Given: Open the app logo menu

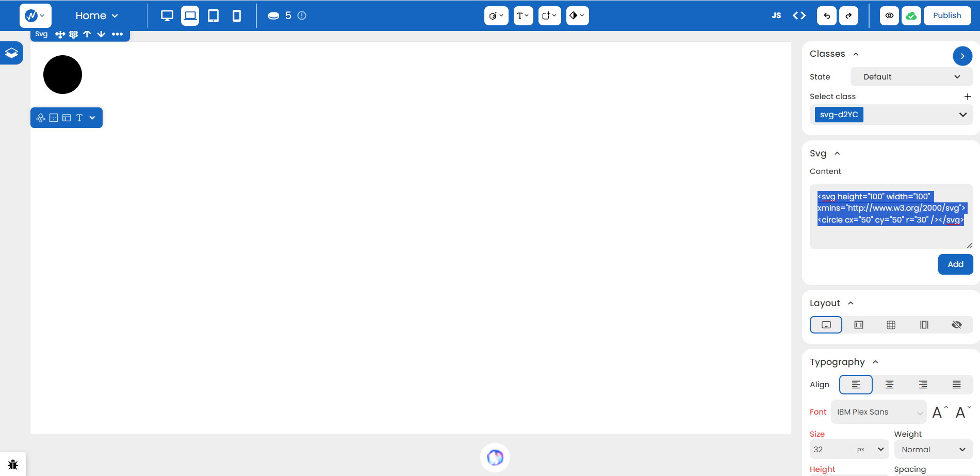Looking at the screenshot, I should (35, 15).
